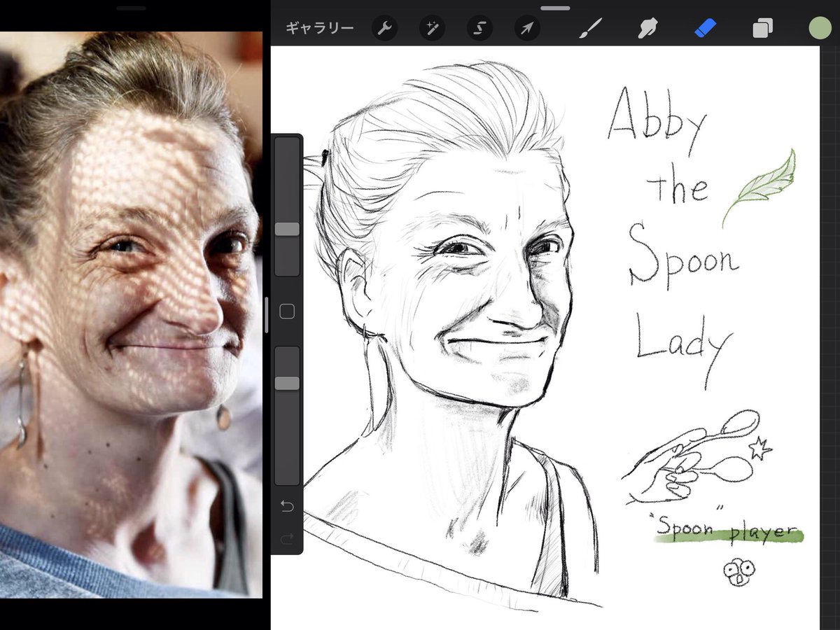Tap the multitasking pill above photo app
Viewport: 840px width, 630px height.
[x=131, y=8]
